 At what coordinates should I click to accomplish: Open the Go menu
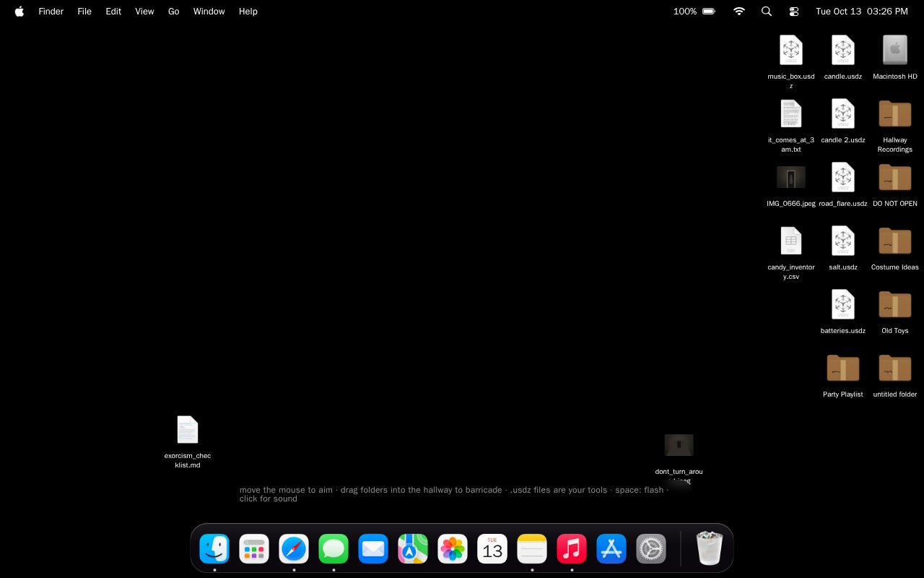point(173,12)
